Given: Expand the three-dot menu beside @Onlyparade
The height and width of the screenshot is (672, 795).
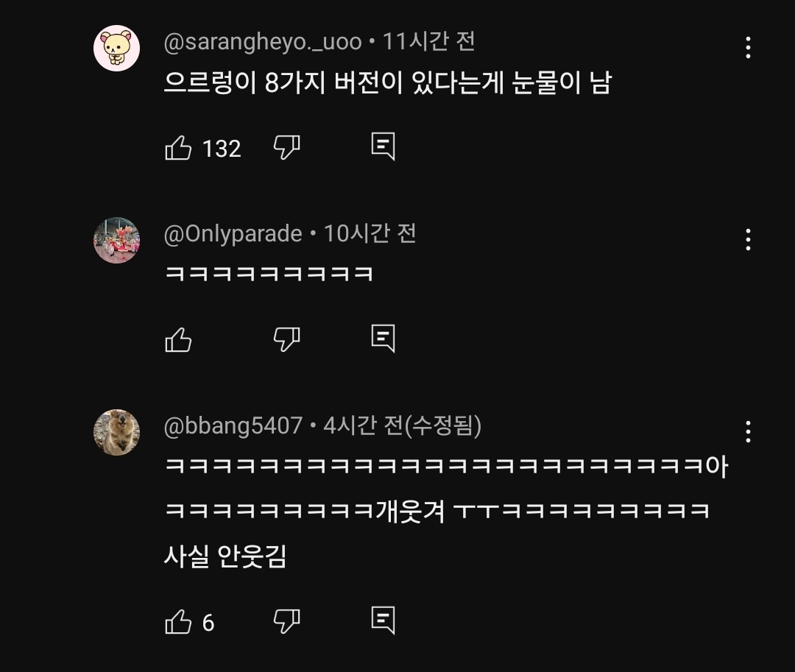Looking at the screenshot, I should [748, 240].
